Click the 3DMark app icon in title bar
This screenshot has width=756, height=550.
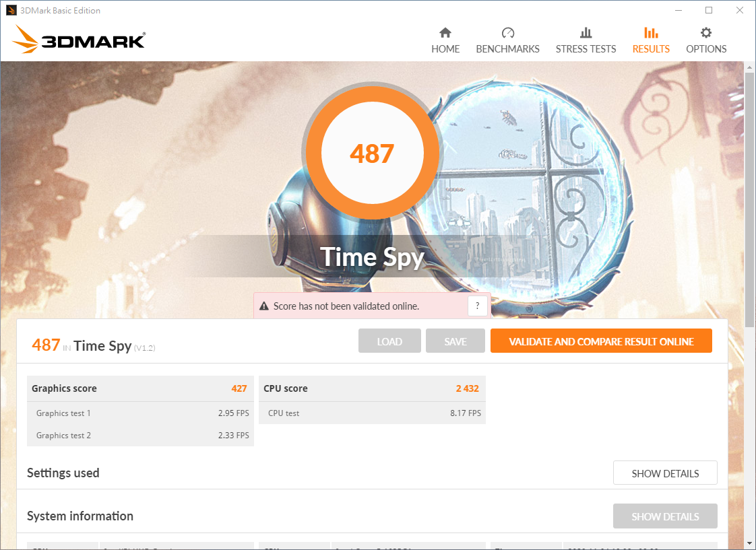tap(11, 10)
